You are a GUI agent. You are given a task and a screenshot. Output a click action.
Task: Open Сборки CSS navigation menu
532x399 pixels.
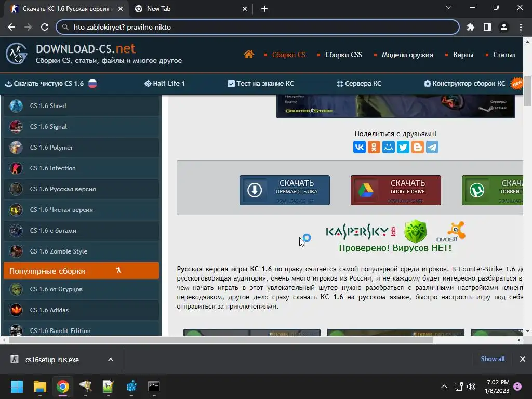[x=343, y=55]
